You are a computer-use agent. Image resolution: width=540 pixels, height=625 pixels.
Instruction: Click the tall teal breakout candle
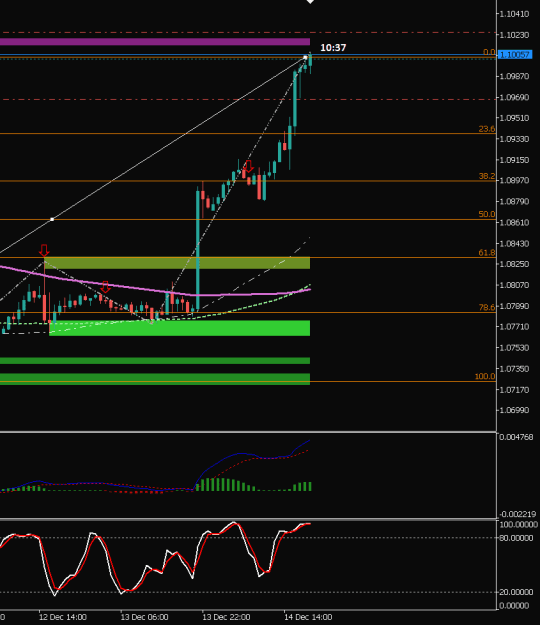(198, 250)
